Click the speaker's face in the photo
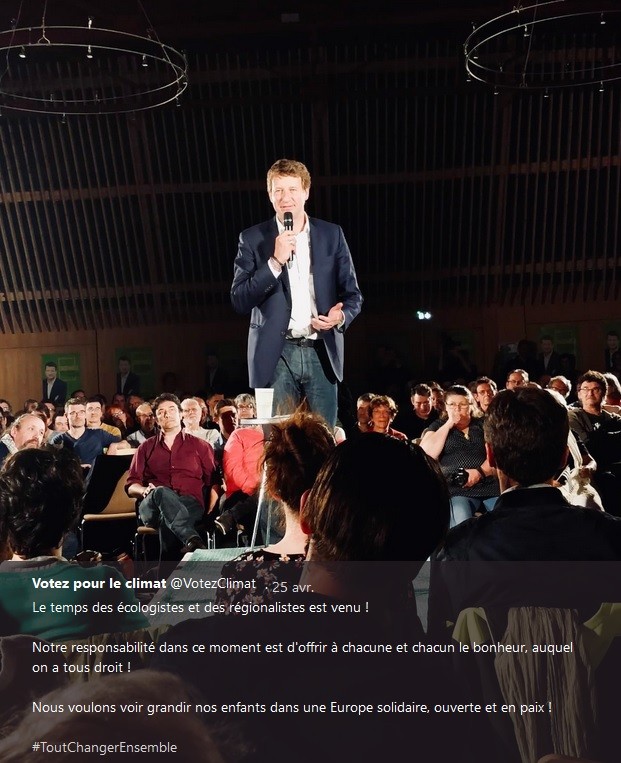The image size is (621, 763). 287,189
